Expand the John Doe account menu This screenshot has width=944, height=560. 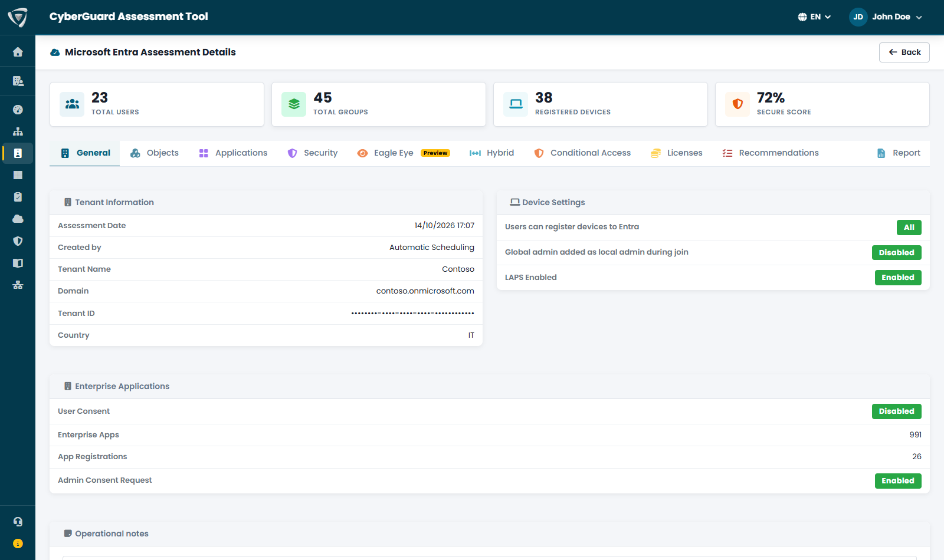tap(886, 17)
